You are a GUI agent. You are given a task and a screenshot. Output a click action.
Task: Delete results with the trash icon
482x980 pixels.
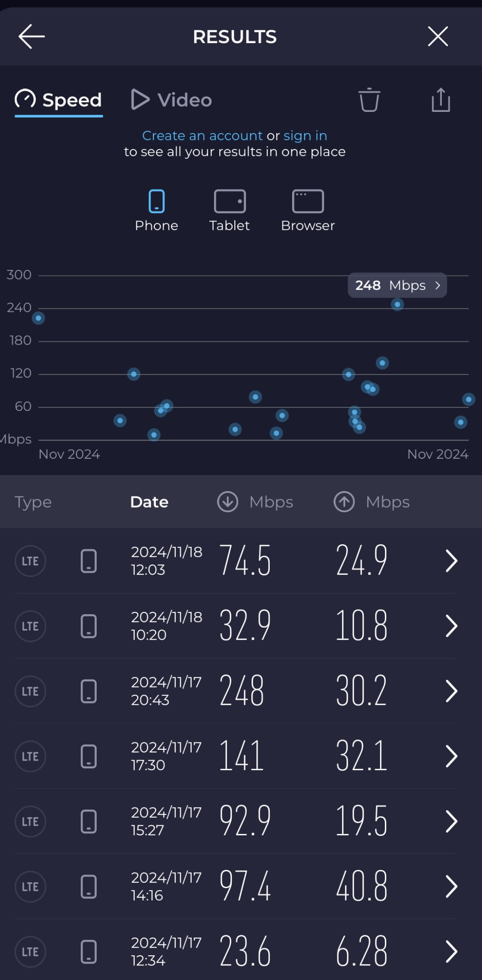pyautogui.click(x=369, y=100)
